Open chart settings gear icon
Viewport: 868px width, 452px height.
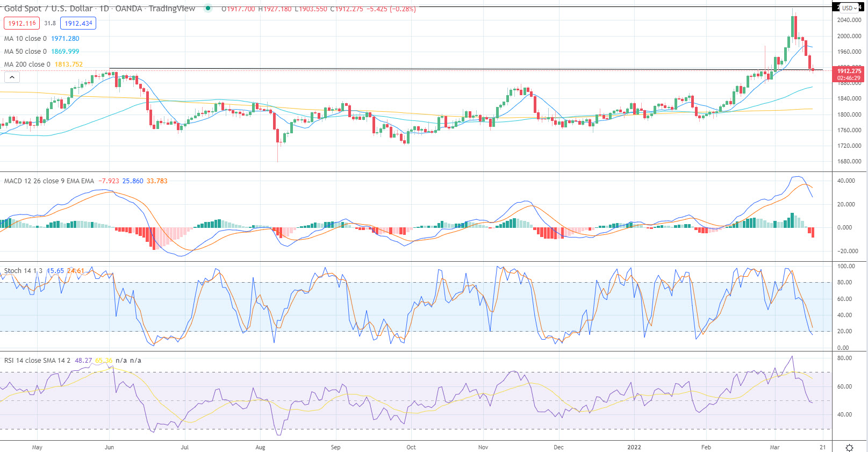(849, 448)
